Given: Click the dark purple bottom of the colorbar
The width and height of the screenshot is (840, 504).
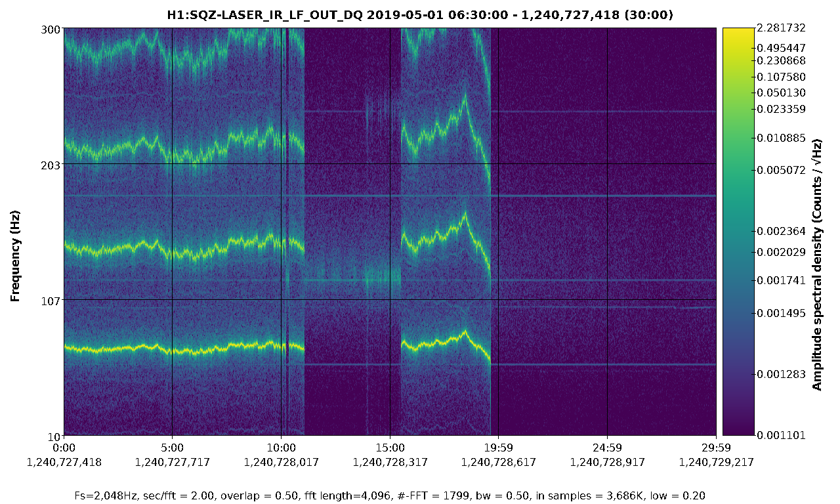Looking at the screenshot, I should click(738, 430).
